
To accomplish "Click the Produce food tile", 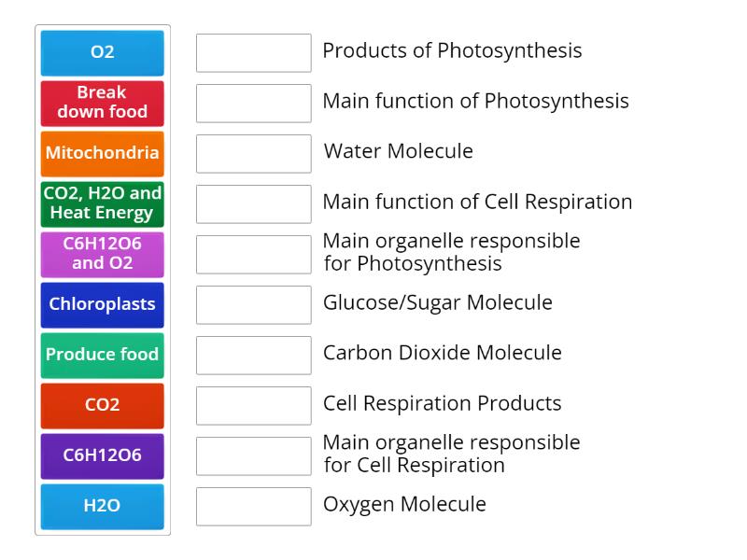I will [102, 355].
